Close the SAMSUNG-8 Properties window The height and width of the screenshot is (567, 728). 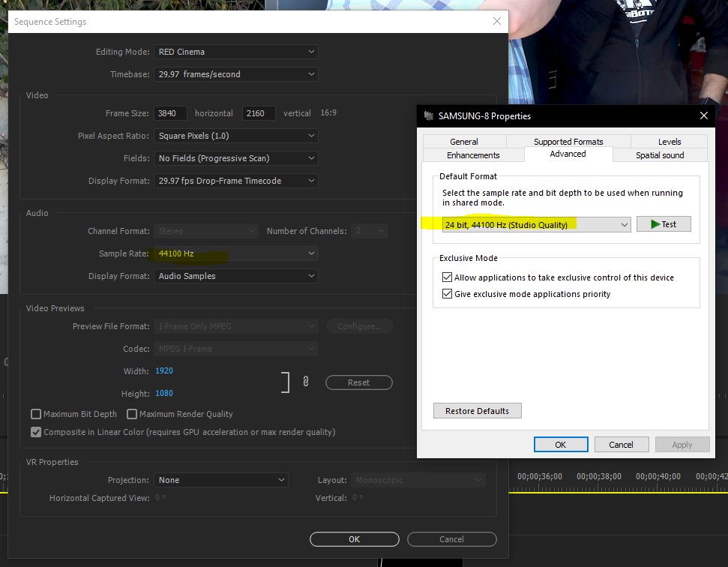point(704,115)
